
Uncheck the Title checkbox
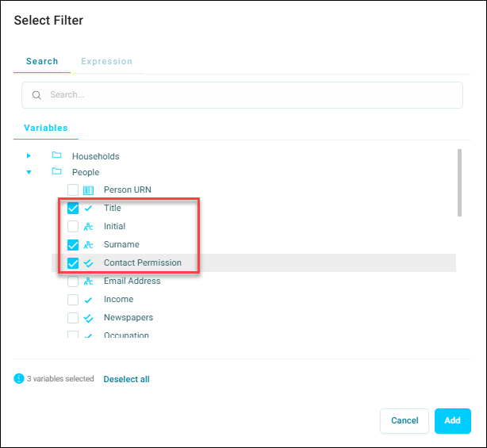click(x=73, y=209)
